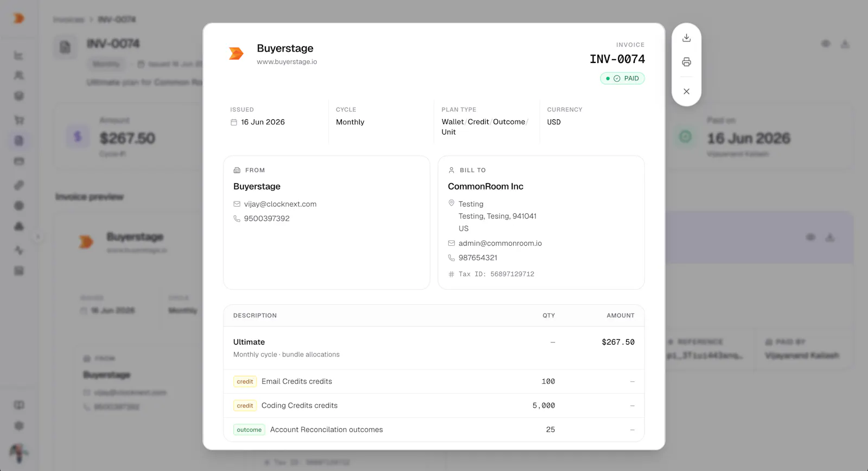Image resolution: width=868 pixels, height=471 pixels.
Task: Click the quantity 25 for Account Reconcilation
Action: pyautogui.click(x=551, y=430)
